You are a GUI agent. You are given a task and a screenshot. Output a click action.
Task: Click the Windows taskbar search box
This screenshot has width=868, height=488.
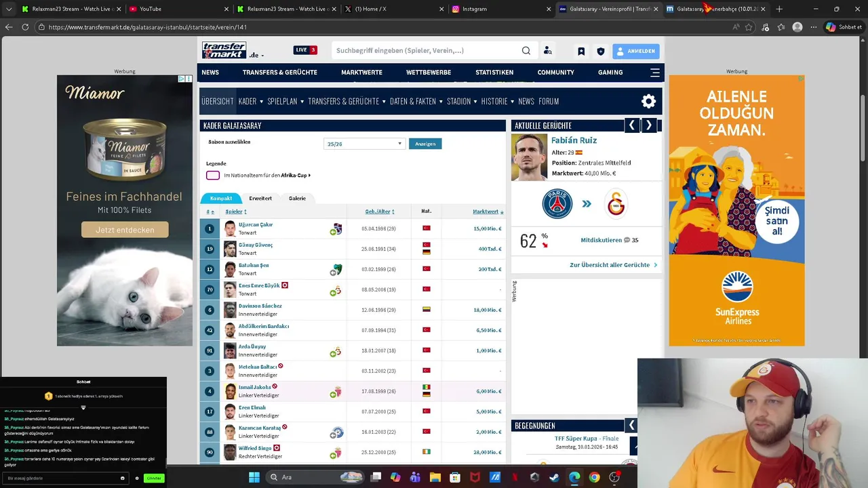point(315,477)
